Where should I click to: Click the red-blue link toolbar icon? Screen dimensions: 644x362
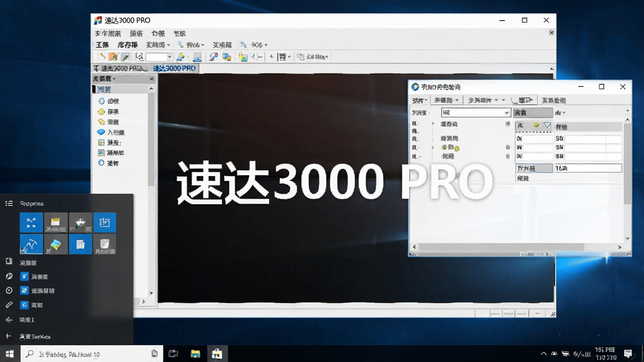point(213,57)
